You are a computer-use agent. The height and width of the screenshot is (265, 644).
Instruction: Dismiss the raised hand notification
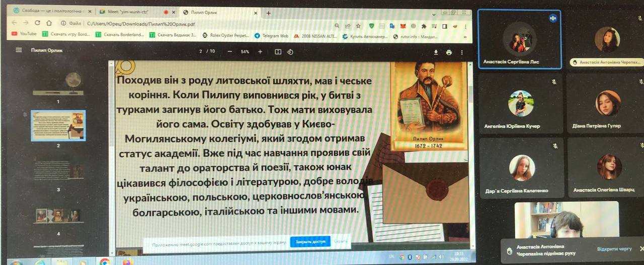click(x=641, y=249)
